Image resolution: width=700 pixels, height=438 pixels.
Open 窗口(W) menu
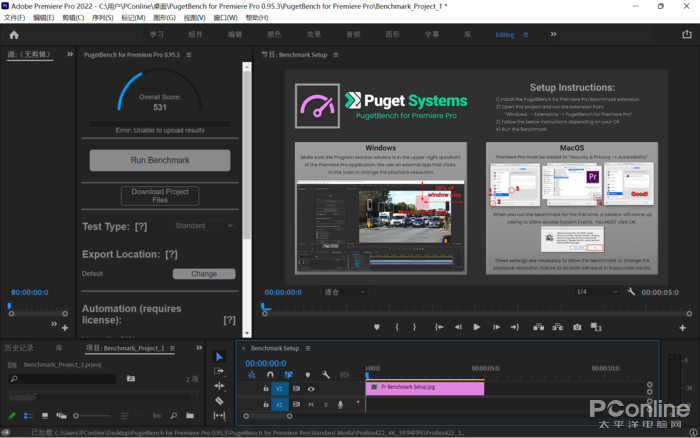[x=225, y=17]
